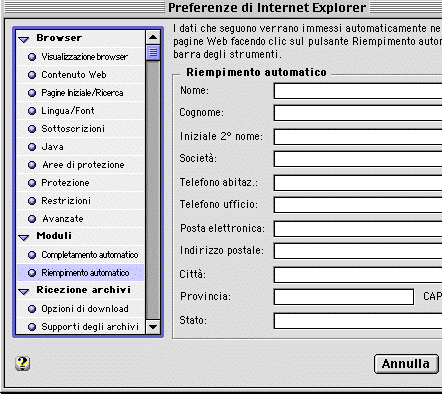This screenshot has height=394, width=442.
Task: Click the Preferenze di Internet Explorer title
Action: (x=267, y=8)
